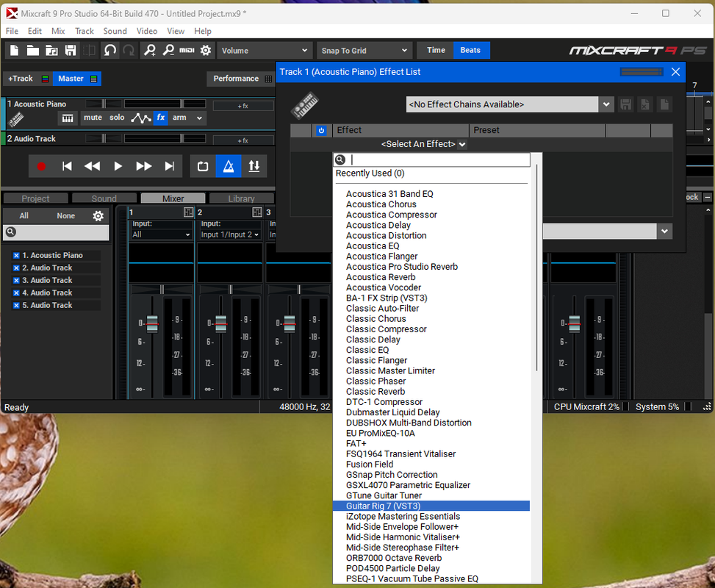Open mixer channel 1 Input All dropdown
Image resolution: width=715 pixels, height=588 pixels.
pos(161,234)
